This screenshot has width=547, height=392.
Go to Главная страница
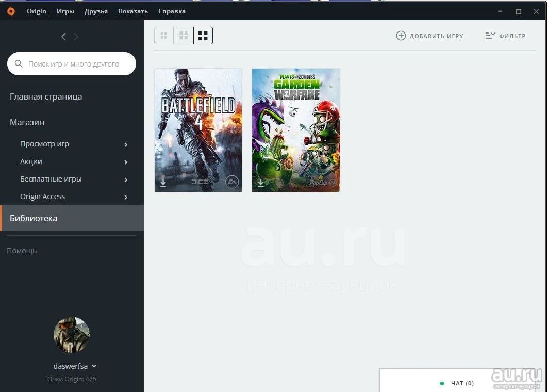coord(46,96)
